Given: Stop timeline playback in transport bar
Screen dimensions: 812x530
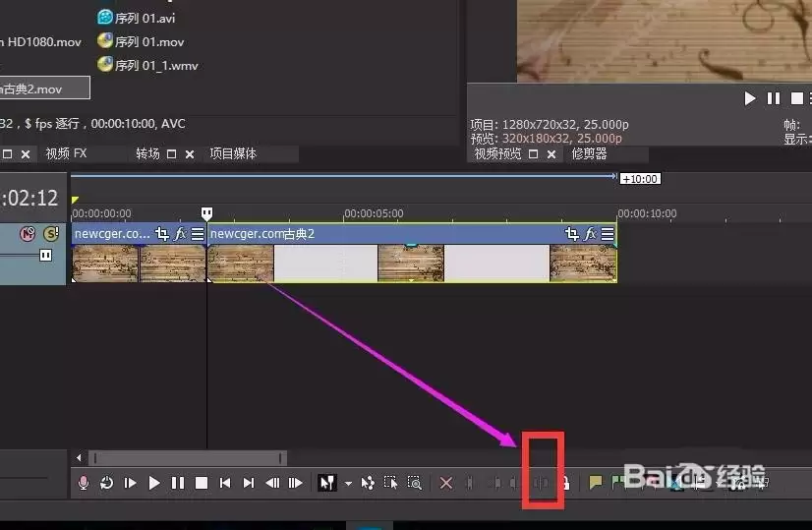Looking at the screenshot, I should coord(201,483).
